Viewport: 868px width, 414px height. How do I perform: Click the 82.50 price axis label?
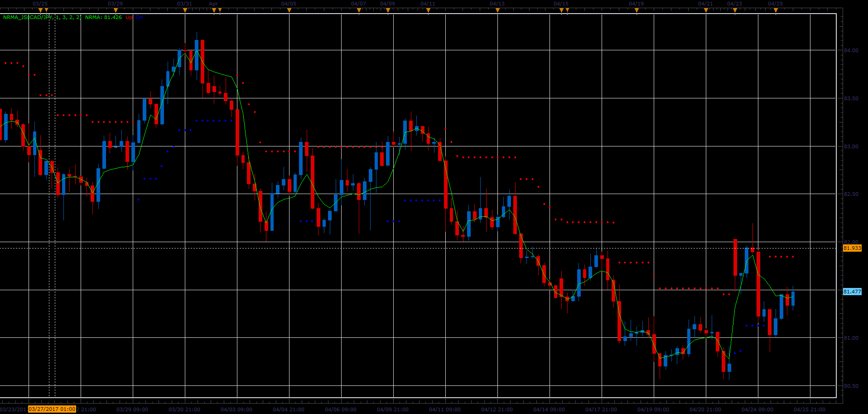[851, 194]
